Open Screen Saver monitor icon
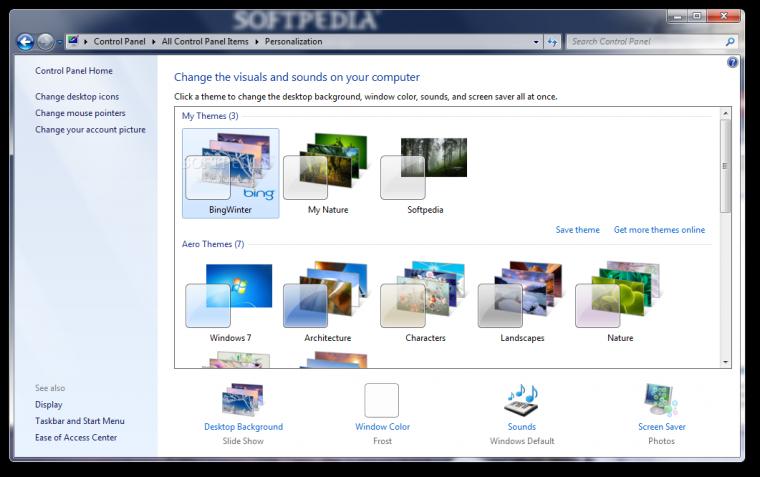The width and height of the screenshot is (760, 477). (x=661, y=399)
